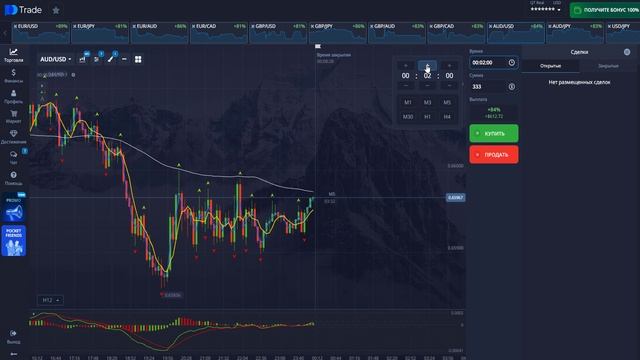Switch to Opened (Открытые) trades tab
The image size is (640, 360).
(550, 66)
